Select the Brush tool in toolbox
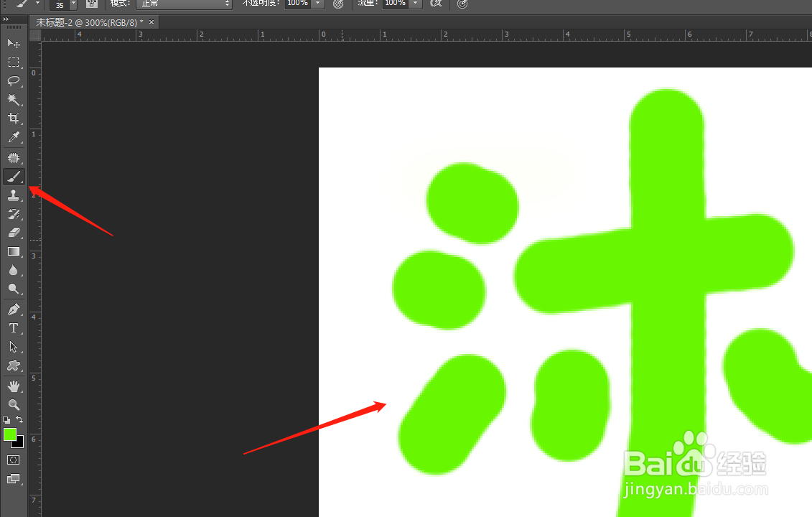Viewport: 812px width, 517px height. coord(14,177)
